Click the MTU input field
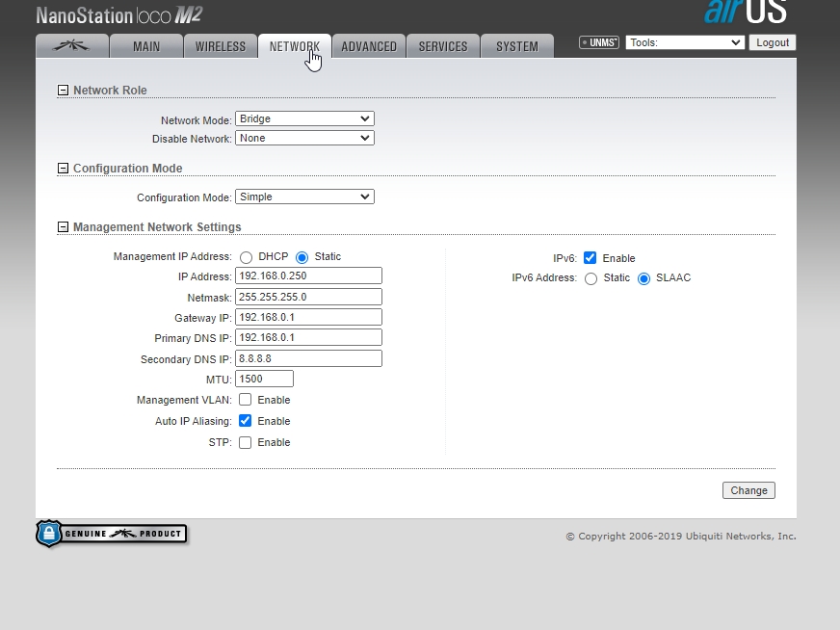The image size is (840, 630). click(264, 379)
